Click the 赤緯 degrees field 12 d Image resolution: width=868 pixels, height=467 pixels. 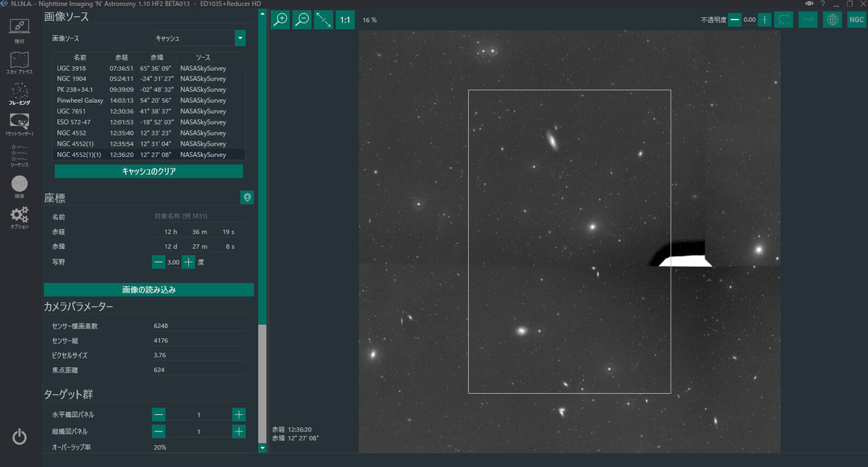[167, 247]
